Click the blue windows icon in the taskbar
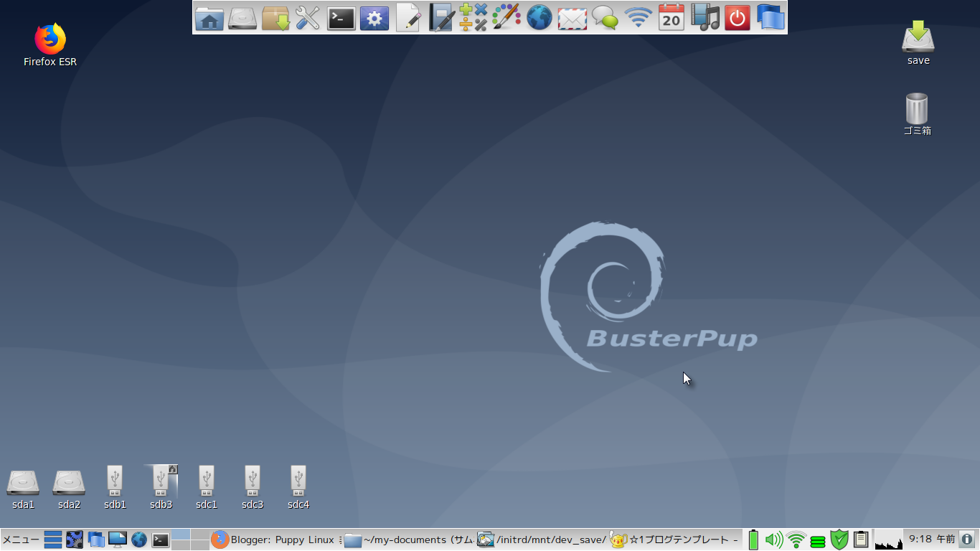Screen dimensions: 980x551 (x=96, y=540)
